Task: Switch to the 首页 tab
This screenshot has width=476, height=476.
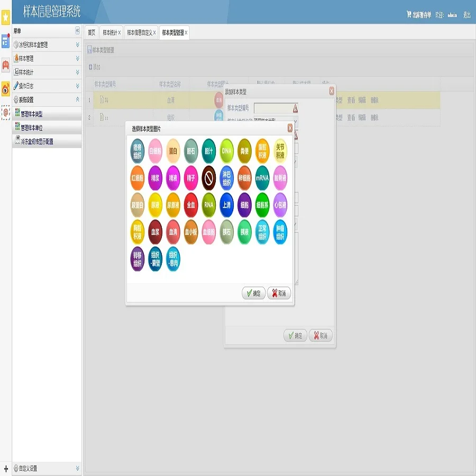Action: coord(91,32)
